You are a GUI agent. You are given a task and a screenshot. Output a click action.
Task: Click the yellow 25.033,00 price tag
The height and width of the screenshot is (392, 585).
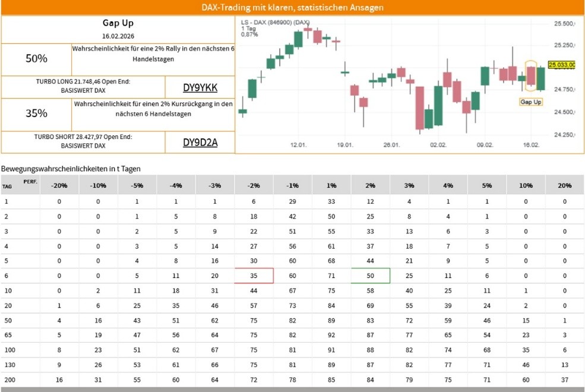tap(561, 65)
